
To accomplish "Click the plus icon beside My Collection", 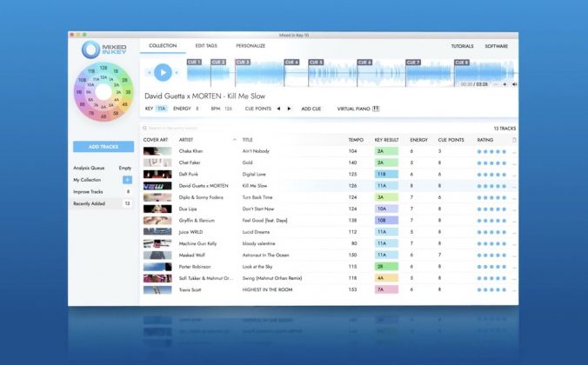I will (x=126, y=179).
